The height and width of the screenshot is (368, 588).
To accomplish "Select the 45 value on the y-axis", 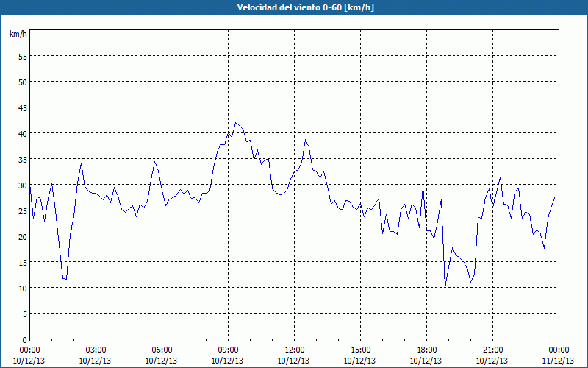I will point(23,108).
